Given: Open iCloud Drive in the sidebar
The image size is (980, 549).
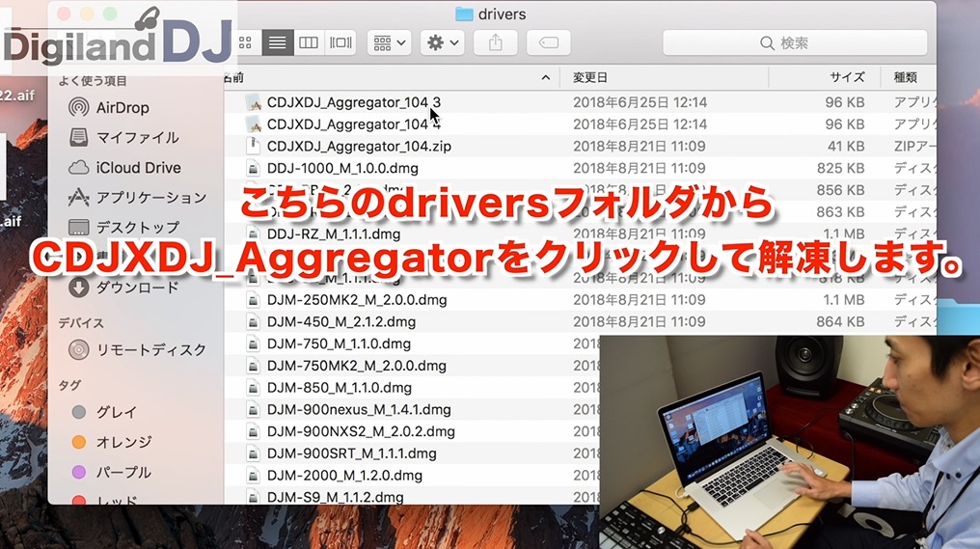Looking at the screenshot, I should click(x=125, y=168).
